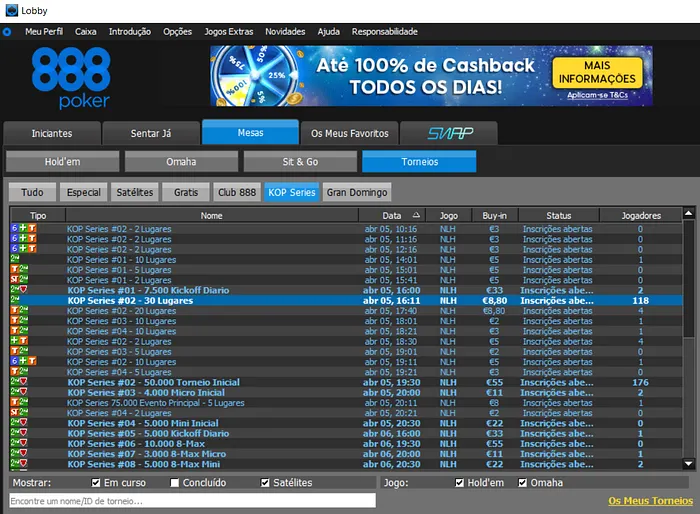
Task: Click type icon of the 15:01 tournament row
Action: pyautogui.click(x=19, y=269)
